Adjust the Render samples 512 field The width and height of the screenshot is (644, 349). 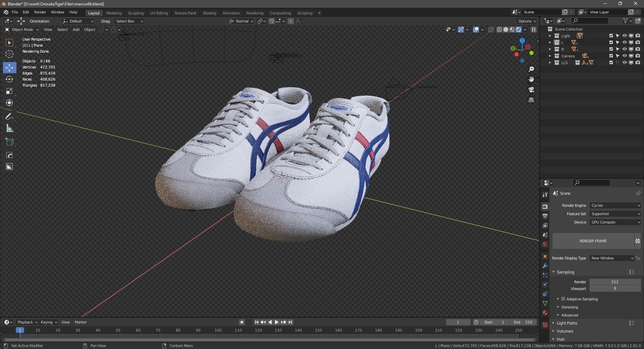(x=615, y=282)
